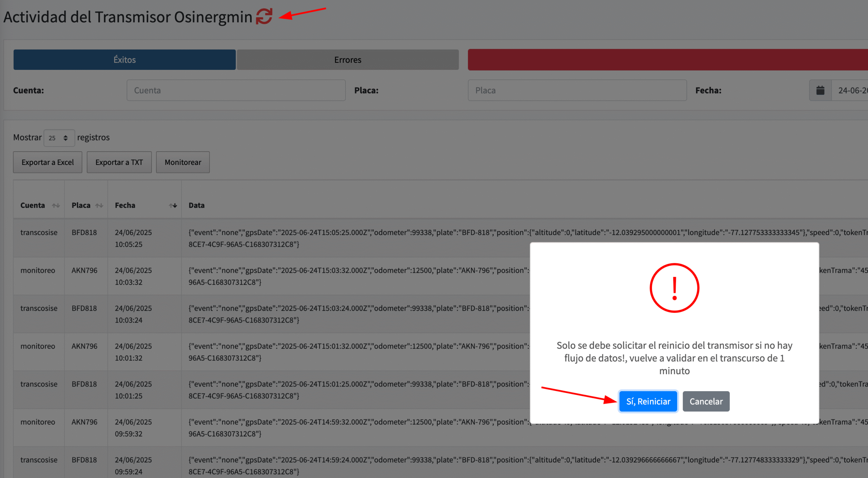Switch to the Éxitos tab
This screenshot has width=868, height=478.
click(x=124, y=60)
